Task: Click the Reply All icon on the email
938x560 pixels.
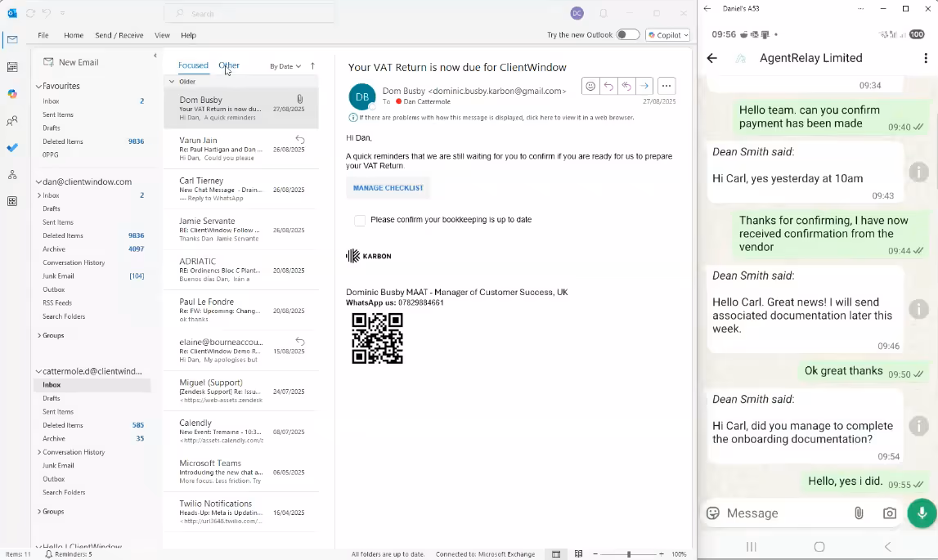Action: [626, 86]
